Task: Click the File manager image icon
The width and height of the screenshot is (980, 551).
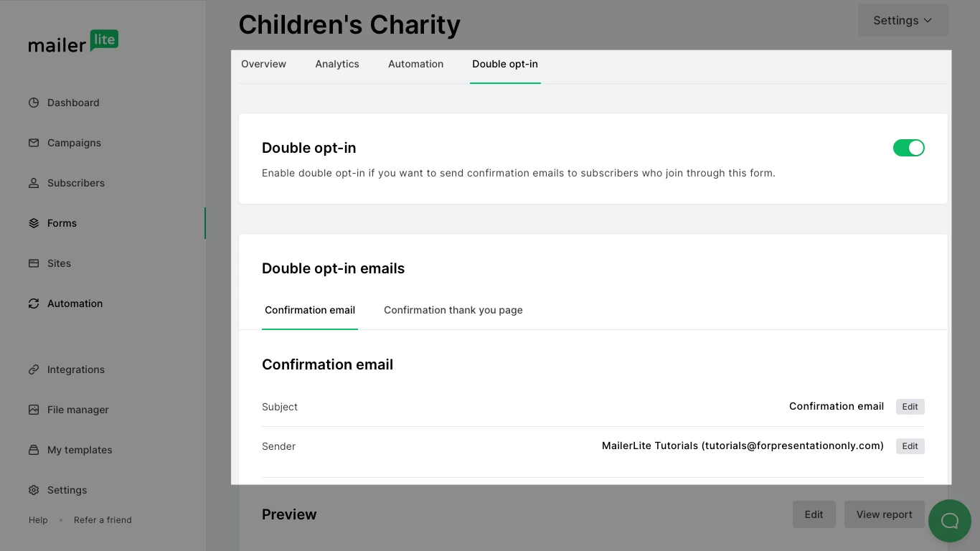Action: click(34, 410)
